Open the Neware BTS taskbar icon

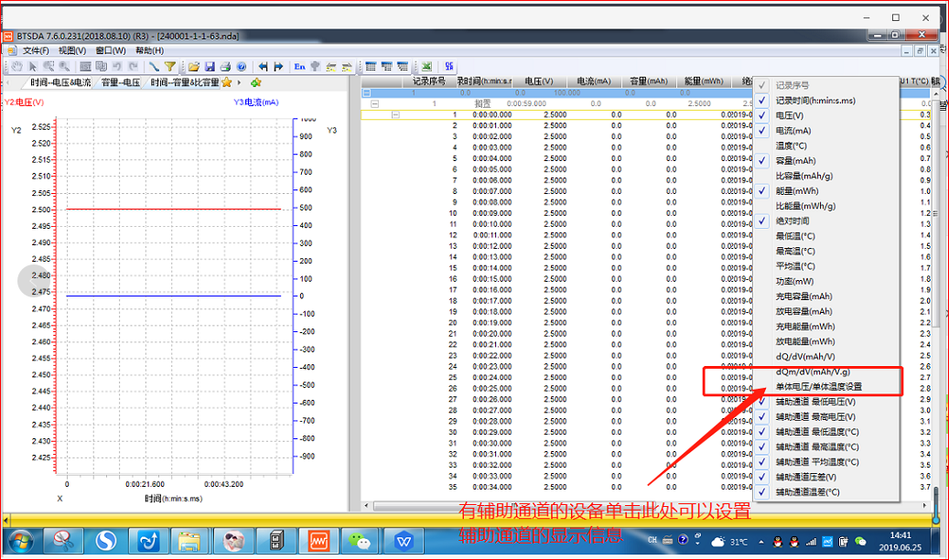point(318,541)
